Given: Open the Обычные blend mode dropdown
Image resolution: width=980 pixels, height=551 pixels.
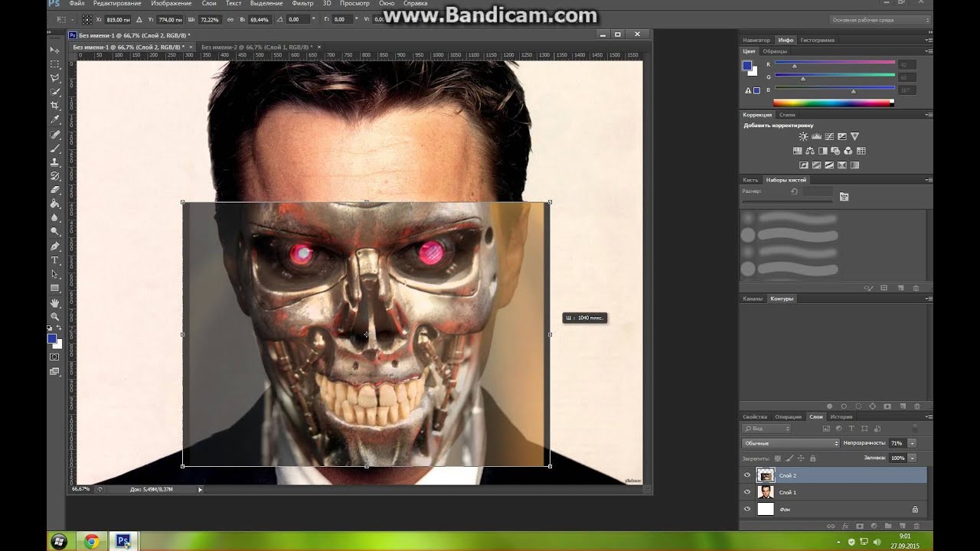Looking at the screenshot, I should [x=790, y=443].
